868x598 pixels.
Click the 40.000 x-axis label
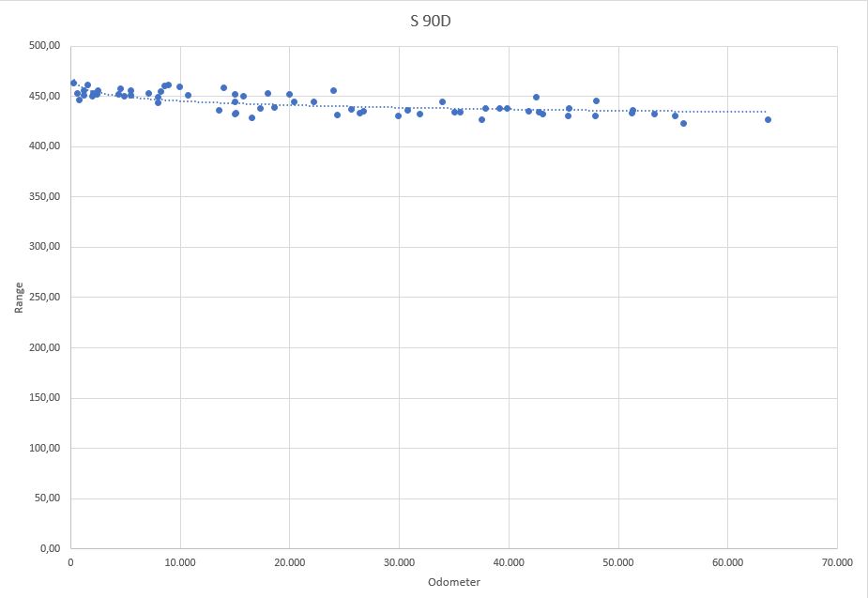tap(509, 562)
